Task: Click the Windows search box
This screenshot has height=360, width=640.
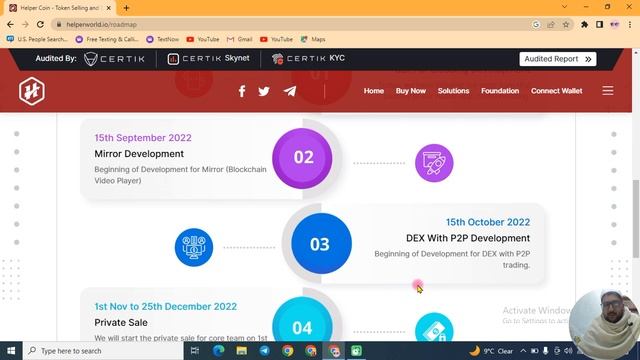Action: point(103,351)
